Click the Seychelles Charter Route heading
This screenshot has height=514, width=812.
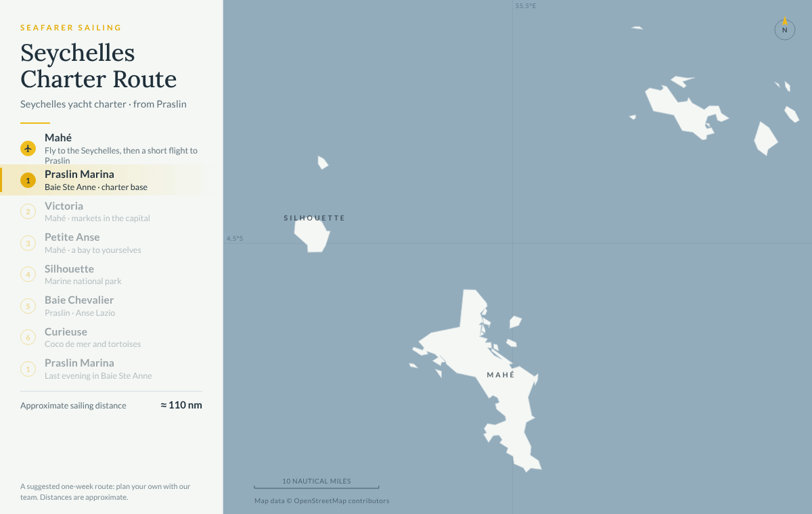pyautogui.click(x=99, y=66)
